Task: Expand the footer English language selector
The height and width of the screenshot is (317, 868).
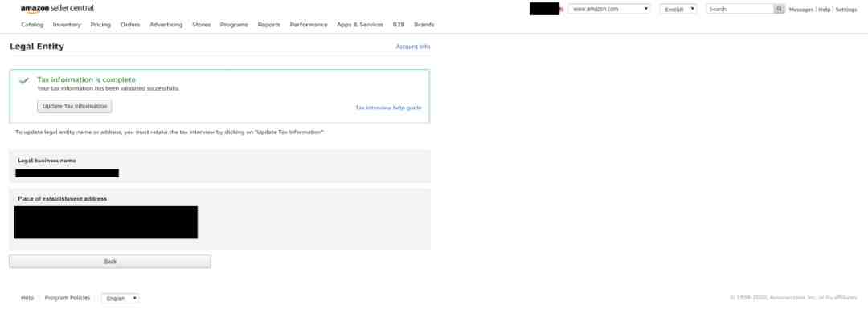Action: click(120, 299)
